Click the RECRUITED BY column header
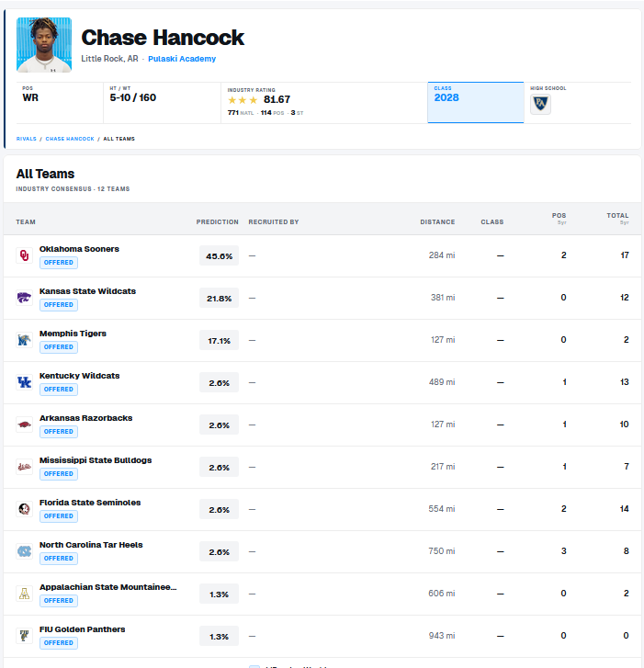This screenshot has height=668, width=644. click(274, 222)
